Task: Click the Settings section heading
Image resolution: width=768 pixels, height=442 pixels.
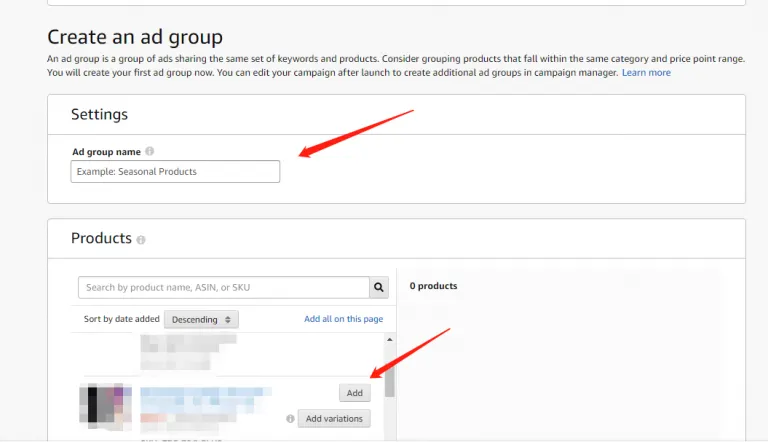Action: coord(99,115)
